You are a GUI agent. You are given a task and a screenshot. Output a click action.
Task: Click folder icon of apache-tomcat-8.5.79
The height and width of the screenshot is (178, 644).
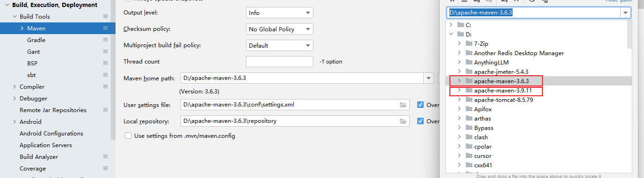point(469,100)
